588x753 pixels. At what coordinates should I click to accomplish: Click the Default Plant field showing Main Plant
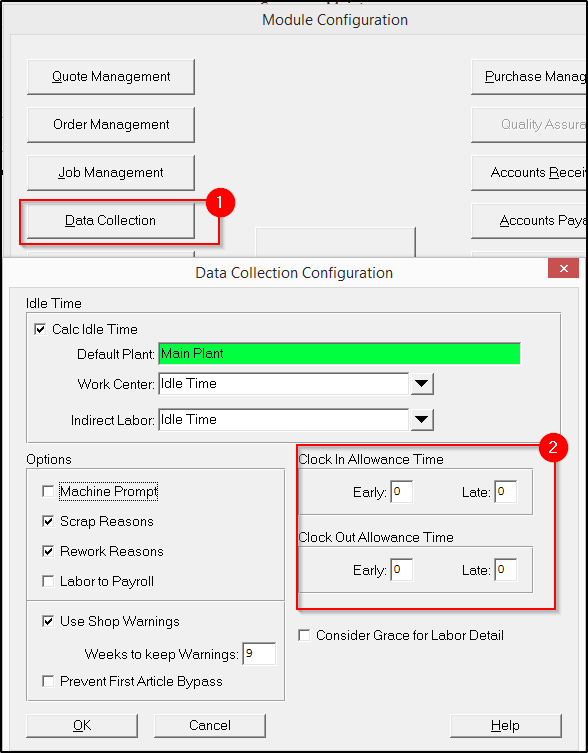coord(339,354)
